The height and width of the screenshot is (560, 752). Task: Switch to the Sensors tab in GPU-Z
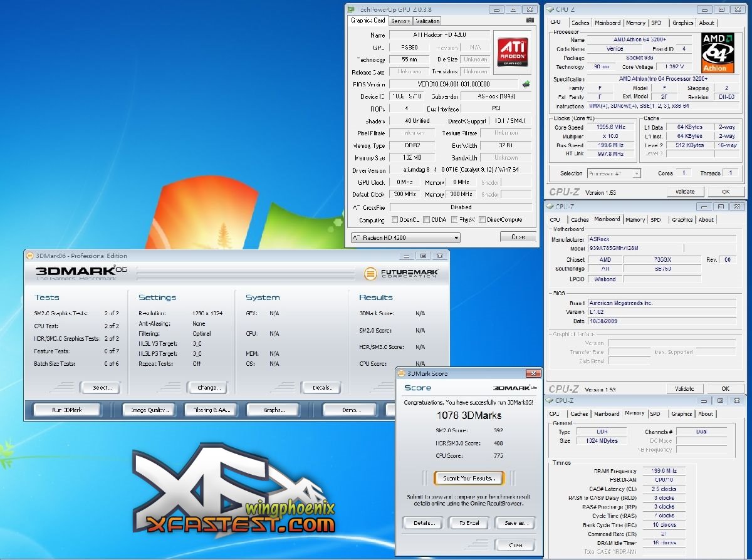400,21
